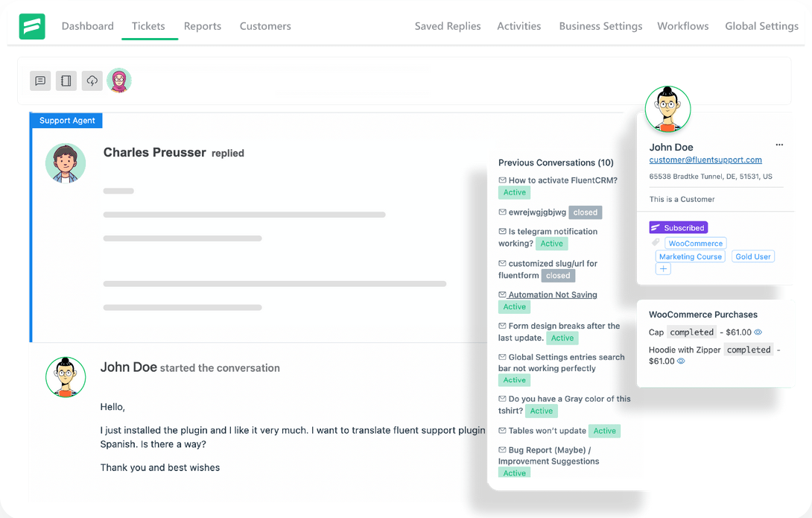Click the add tag plus icon
812x518 pixels.
663,269
